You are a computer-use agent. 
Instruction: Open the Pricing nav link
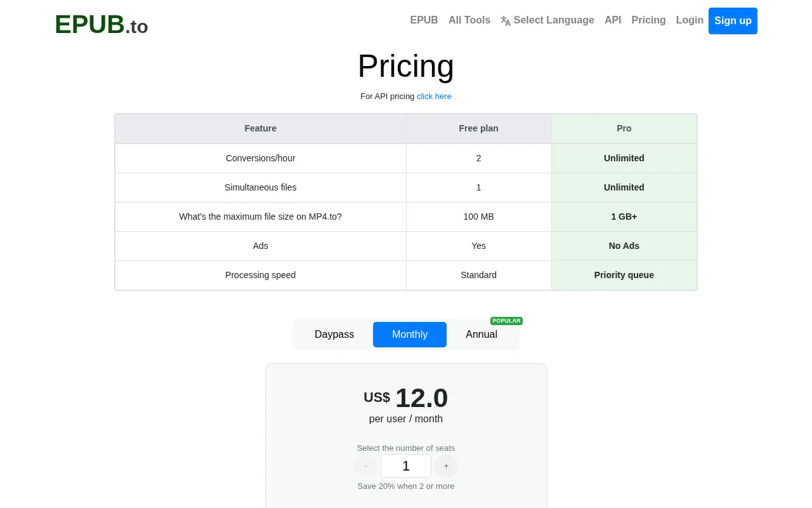point(648,20)
